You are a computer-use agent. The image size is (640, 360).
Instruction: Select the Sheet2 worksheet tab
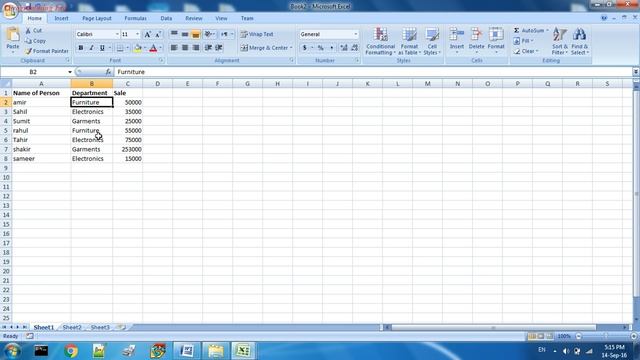coord(72,327)
